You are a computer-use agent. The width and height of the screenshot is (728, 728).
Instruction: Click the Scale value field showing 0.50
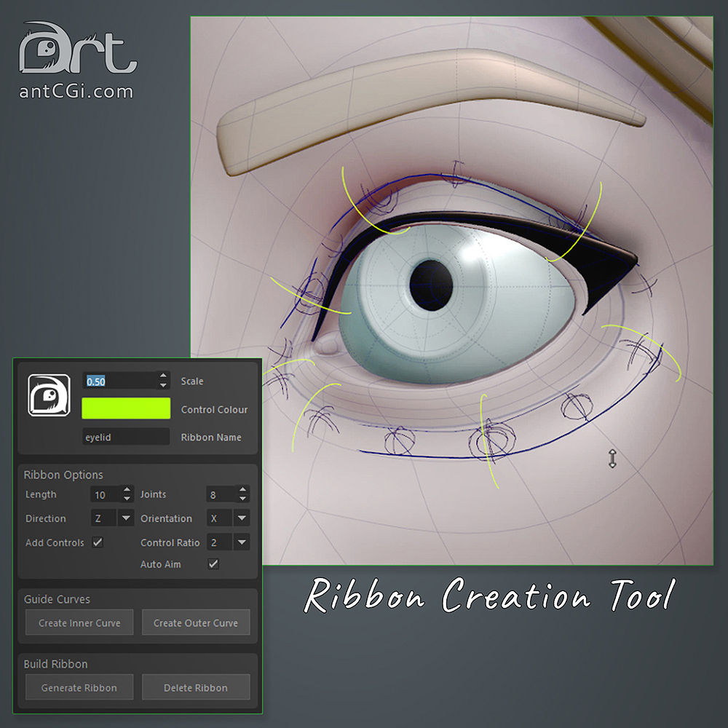[120, 381]
